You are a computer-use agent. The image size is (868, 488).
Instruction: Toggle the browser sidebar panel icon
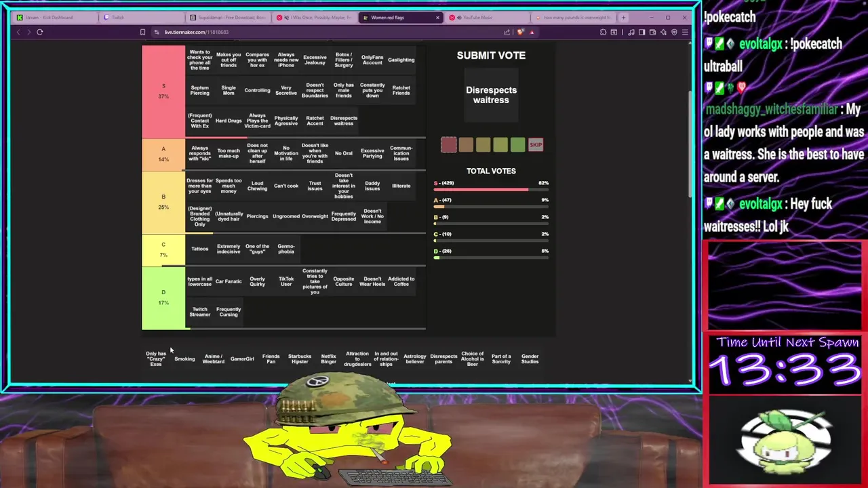tap(642, 32)
